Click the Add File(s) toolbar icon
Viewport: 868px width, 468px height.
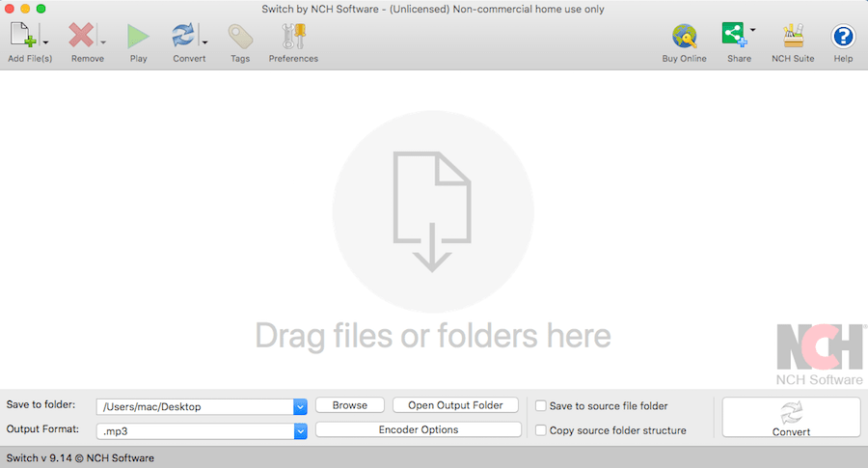pos(23,36)
